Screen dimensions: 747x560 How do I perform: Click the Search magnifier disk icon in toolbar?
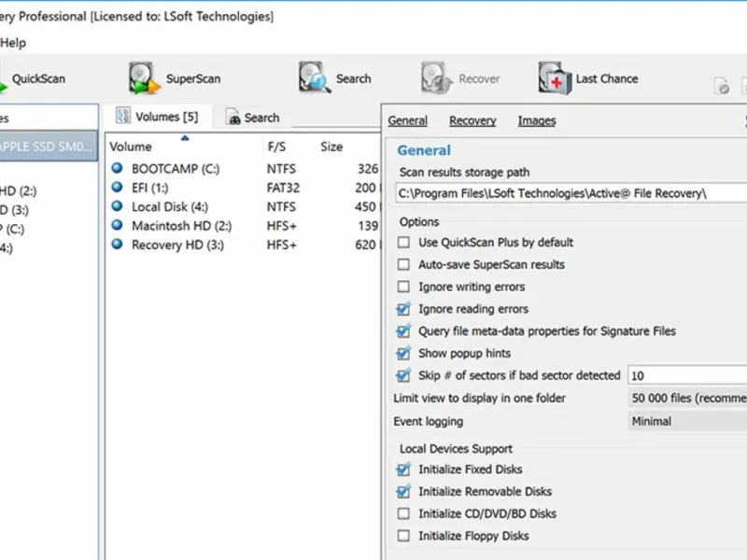point(314,77)
